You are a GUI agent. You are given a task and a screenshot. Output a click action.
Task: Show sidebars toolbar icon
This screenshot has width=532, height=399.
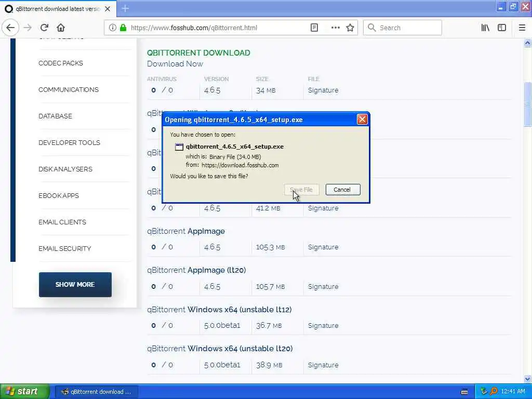tap(502, 28)
